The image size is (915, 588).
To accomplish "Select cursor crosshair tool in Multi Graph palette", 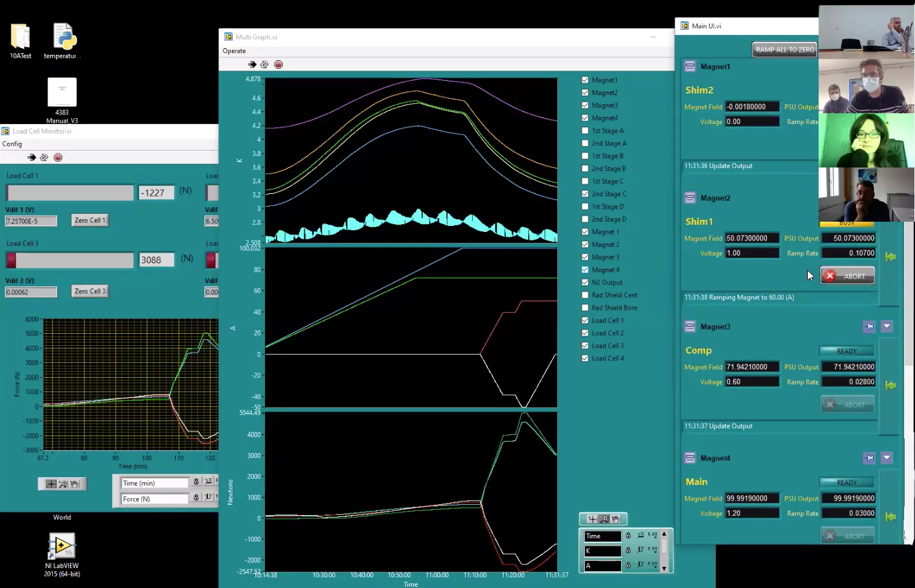I will point(592,519).
